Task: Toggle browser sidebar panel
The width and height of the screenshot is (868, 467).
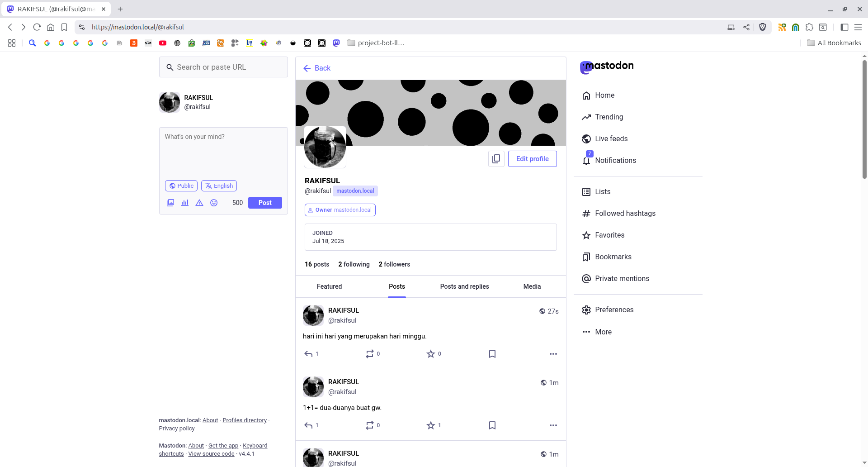Action: coord(844,27)
